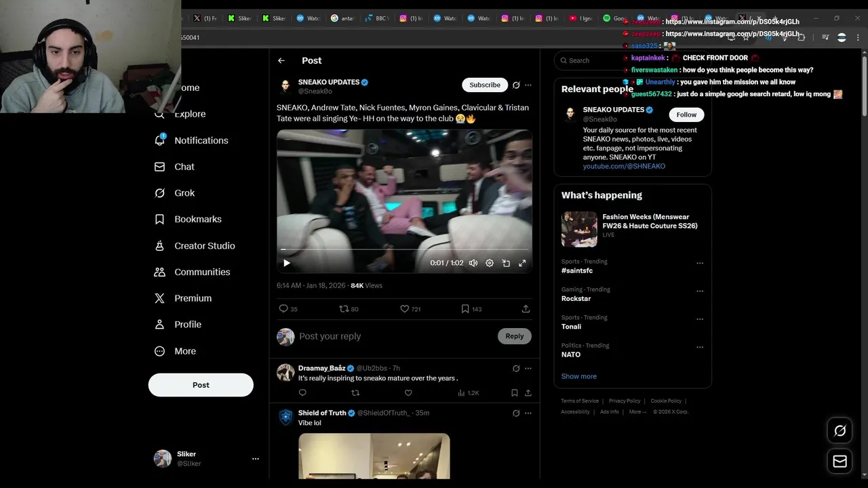This screenshot has width=868, height=488.
Task: Open the SNEAKO UPDATES author avatar
Action: point(285,86)
